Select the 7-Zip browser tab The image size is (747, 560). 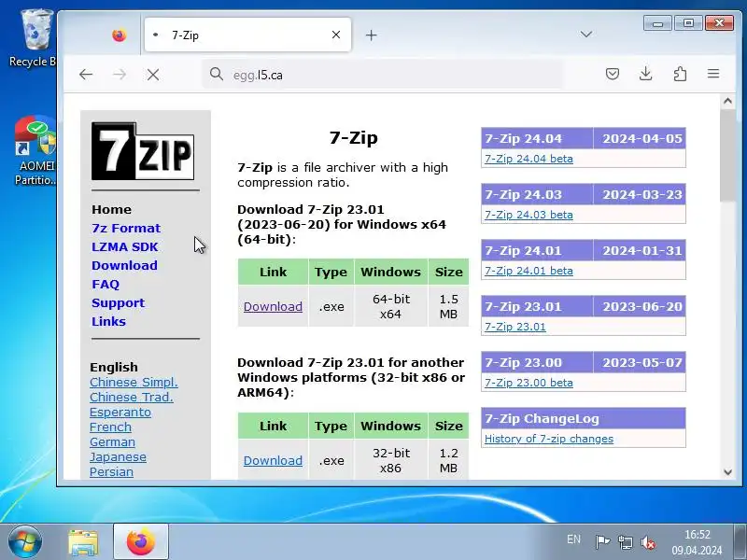click(x=247, y=35)
